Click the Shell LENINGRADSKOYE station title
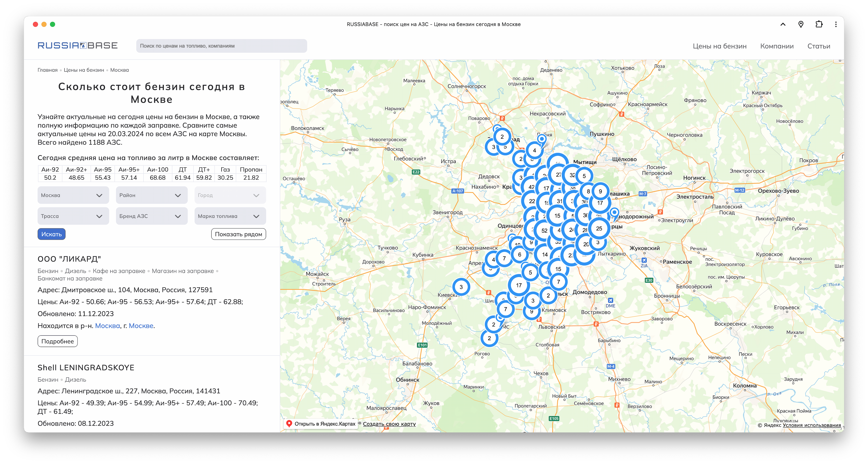 point(86,368)
